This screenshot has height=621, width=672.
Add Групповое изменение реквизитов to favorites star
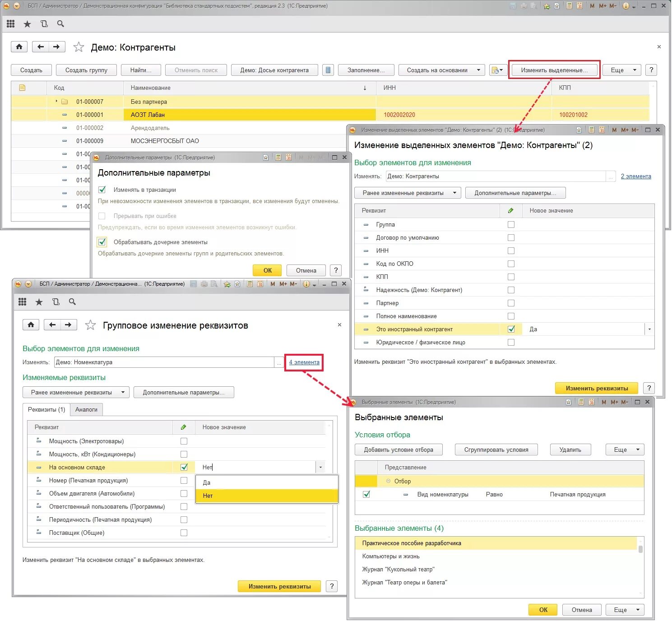[90, 325]
